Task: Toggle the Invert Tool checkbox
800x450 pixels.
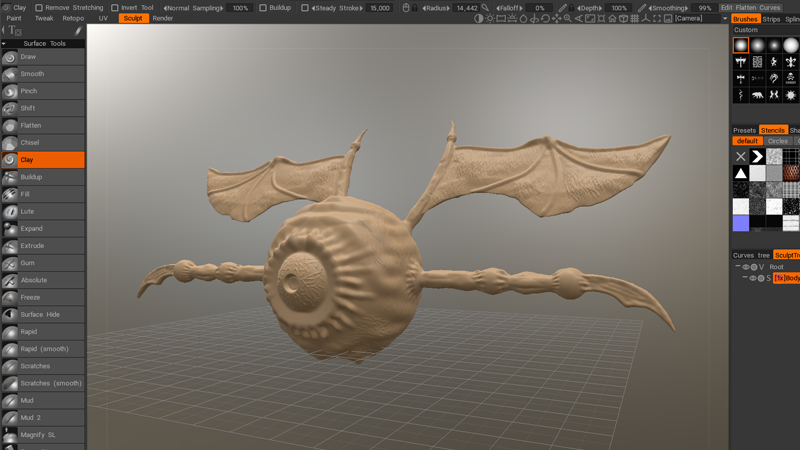Action: tap(115, 8)
